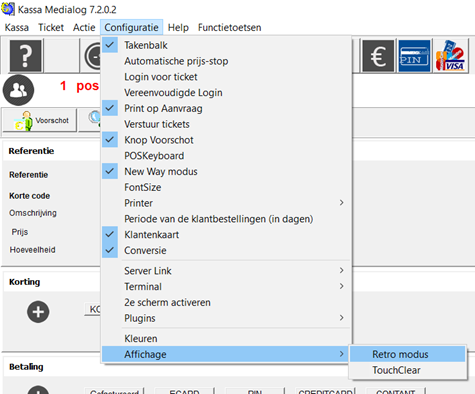Screen dimensions: 475x394
Task: Open the Kassa menu
Action: pyautogui.click(x=17, y=27)
